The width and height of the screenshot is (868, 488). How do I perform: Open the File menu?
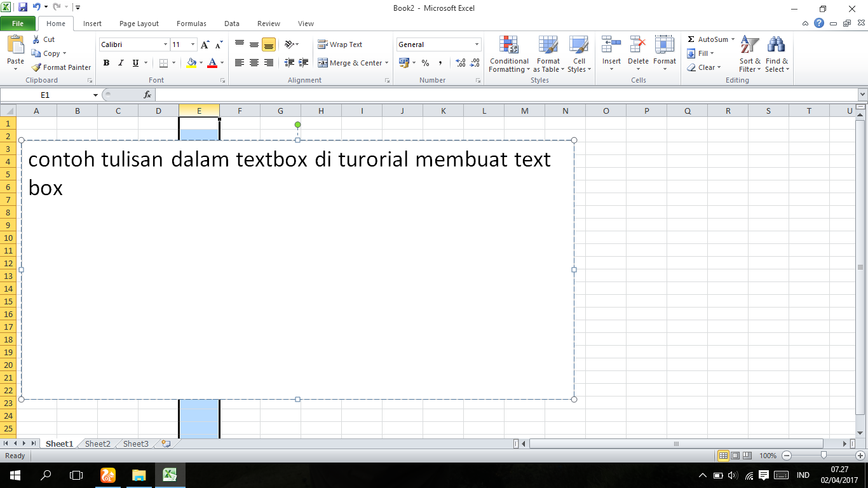coord(18,23)
